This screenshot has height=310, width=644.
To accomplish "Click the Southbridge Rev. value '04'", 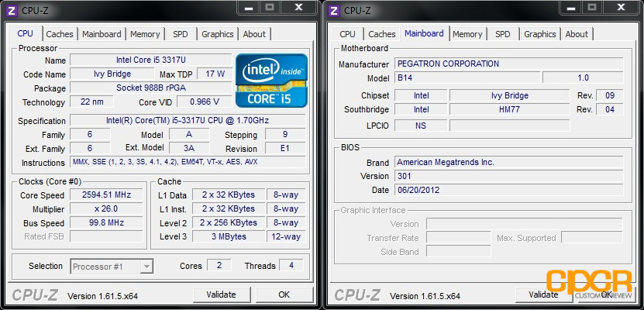I will (609, 109).
